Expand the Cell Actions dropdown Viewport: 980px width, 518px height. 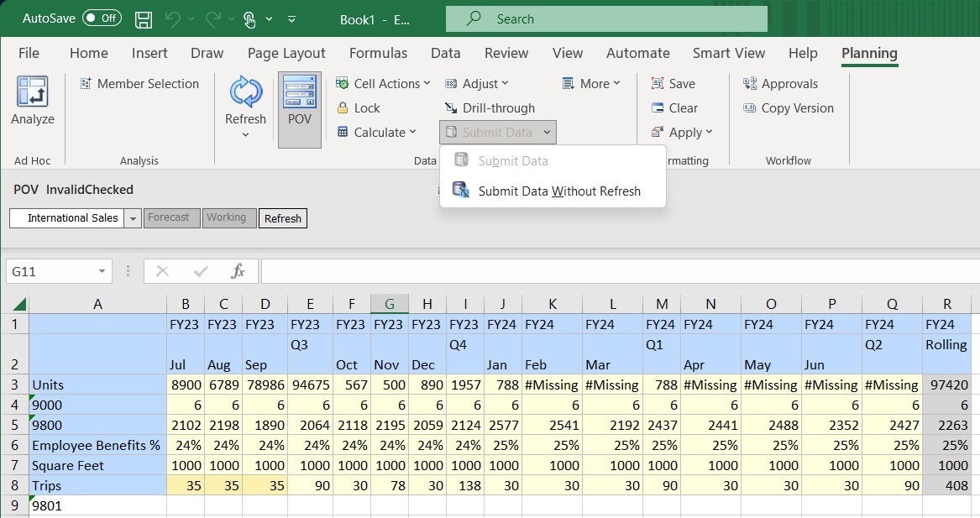pos(383,84)
